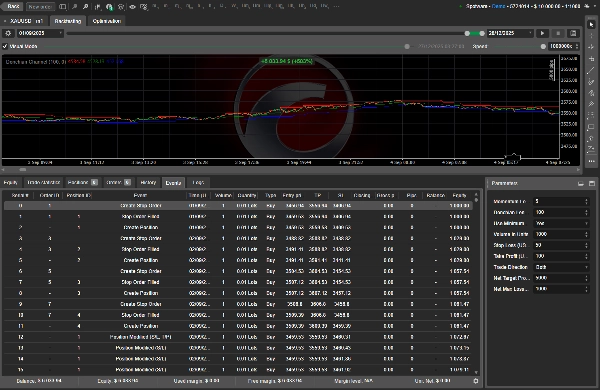Screen dimensions: 600x390
Task: Select the rectangle shape drawing tool
Action: pos(592,127)
